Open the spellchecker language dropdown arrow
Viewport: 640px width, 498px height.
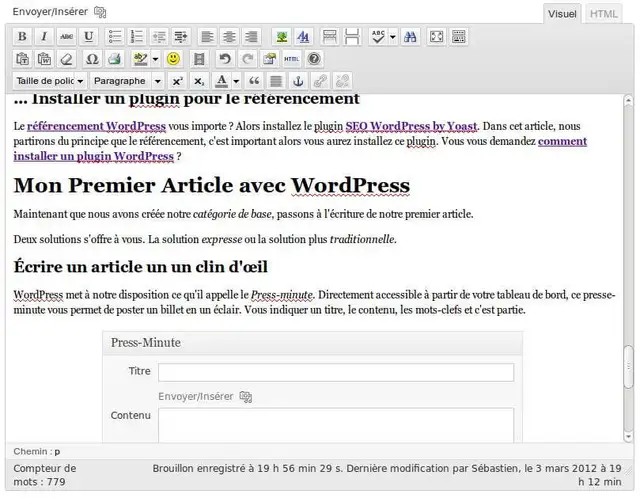click(x=393, y=37)
